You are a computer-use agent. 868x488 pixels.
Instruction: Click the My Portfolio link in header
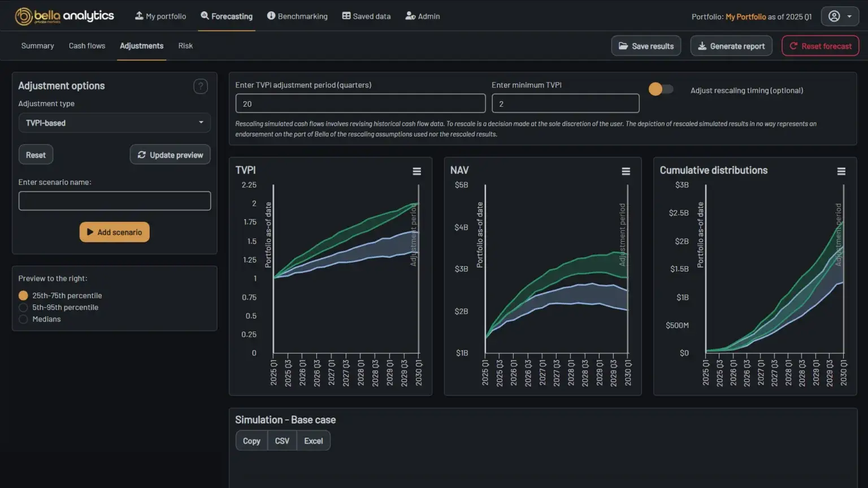point(745,16)
